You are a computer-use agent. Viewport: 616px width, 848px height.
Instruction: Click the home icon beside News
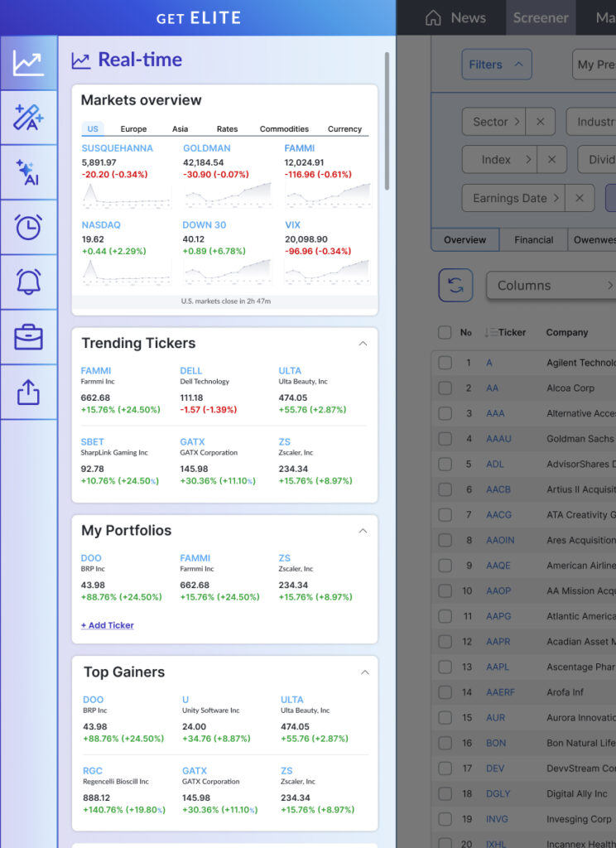(433, 18)
